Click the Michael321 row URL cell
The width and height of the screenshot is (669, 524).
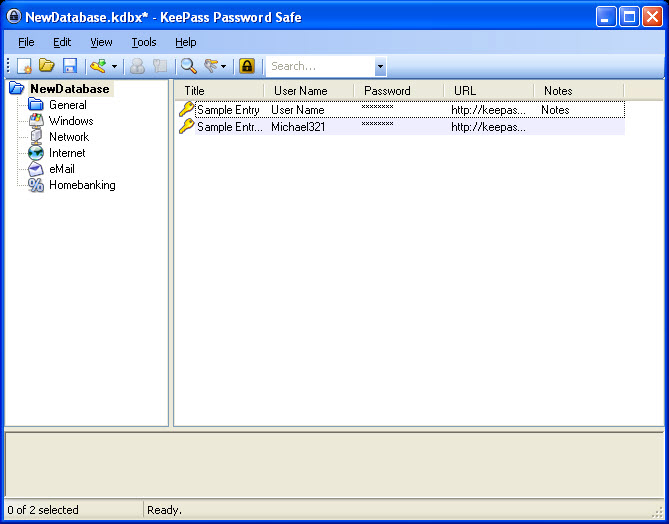coord(489,127)
